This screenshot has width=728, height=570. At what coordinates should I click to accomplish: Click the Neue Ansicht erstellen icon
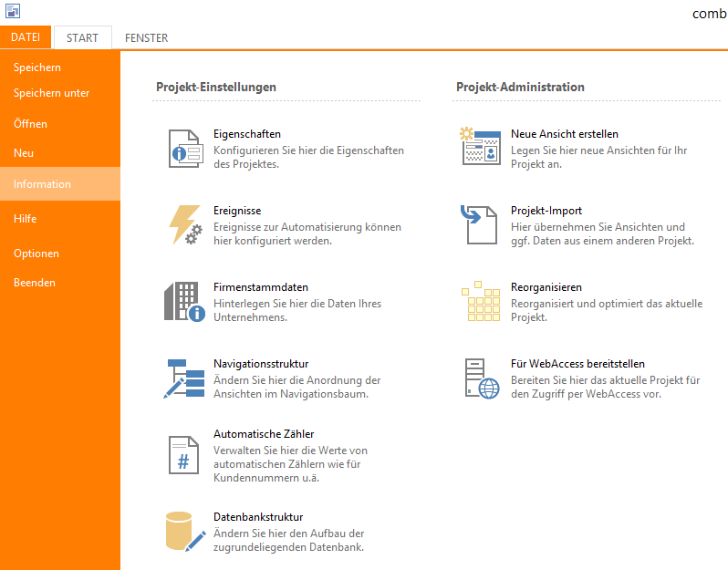[x=481, y=148]
